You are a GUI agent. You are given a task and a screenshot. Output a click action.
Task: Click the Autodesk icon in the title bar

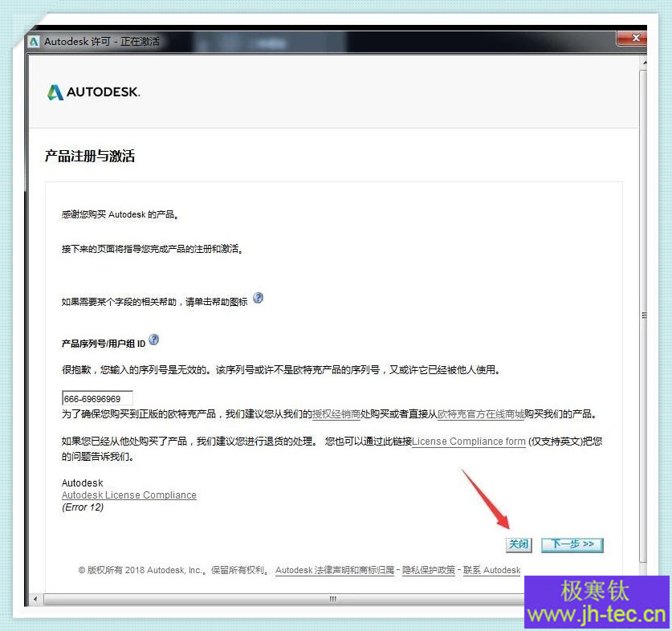pyautogui.click(x=34, y=42)
